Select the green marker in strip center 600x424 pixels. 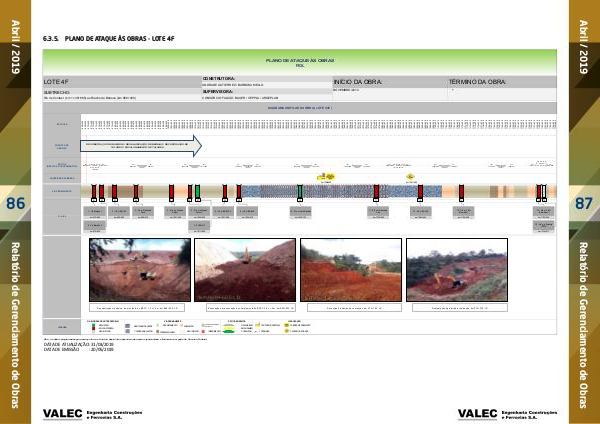[300, 191]
